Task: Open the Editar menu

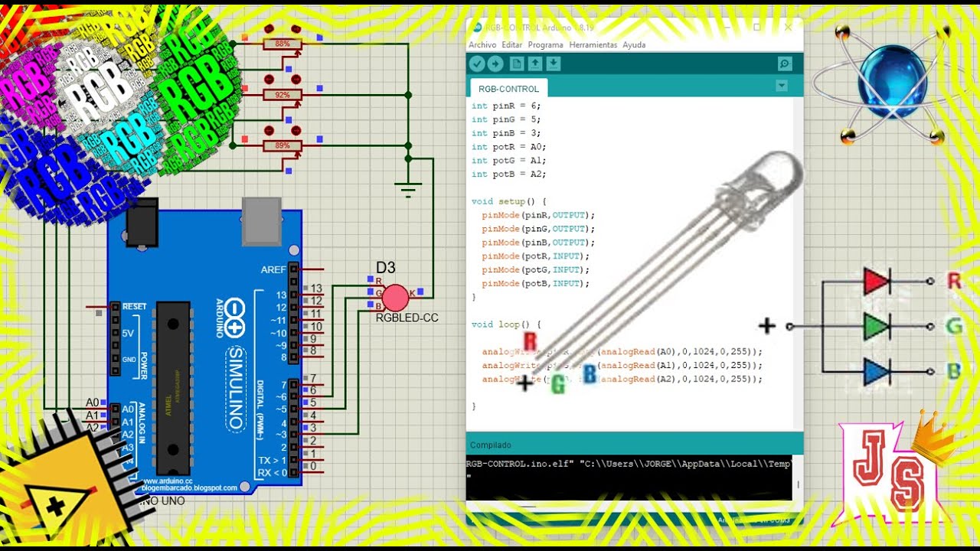Action: point(511,45)
